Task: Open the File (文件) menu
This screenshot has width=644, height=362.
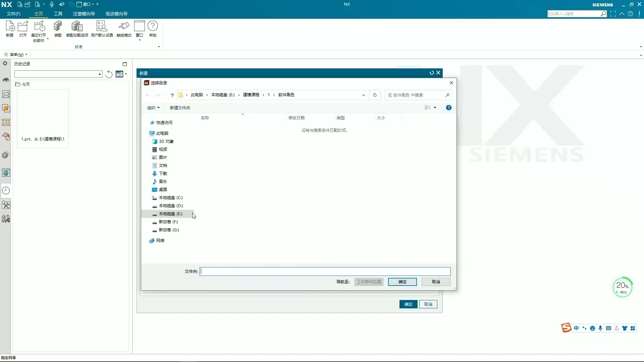Action: pyautogui.click(x=13, y=14)
